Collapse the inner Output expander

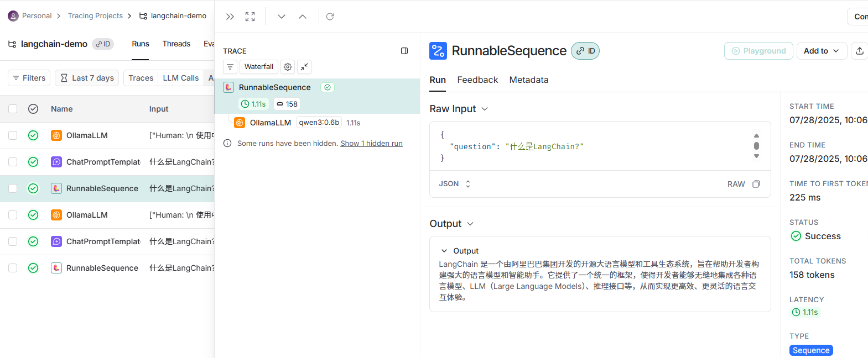point(444,251)
